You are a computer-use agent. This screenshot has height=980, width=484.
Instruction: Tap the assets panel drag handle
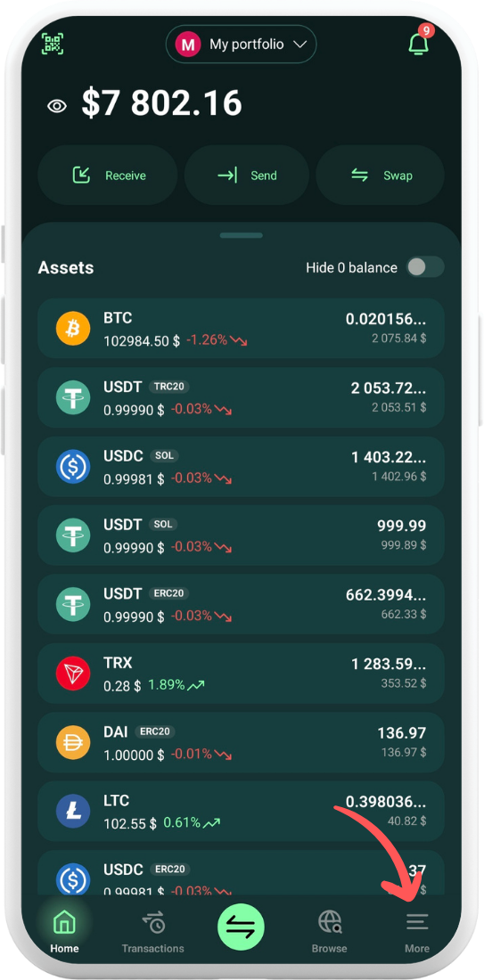click(x=242, y=235)
